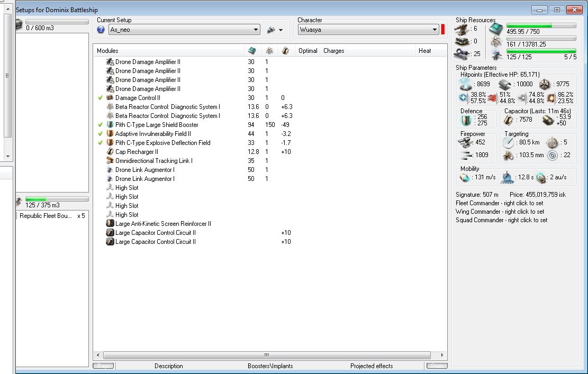This screenshot has width=588, height=374.
Task: Click the Pith C-Type Large Shield Booster icon
Action: point(110,125)
